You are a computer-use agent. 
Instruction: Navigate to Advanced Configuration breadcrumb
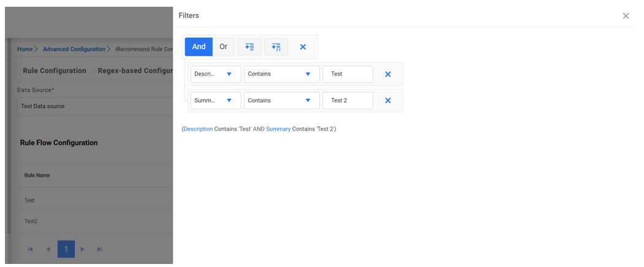[x=74, y=49]
